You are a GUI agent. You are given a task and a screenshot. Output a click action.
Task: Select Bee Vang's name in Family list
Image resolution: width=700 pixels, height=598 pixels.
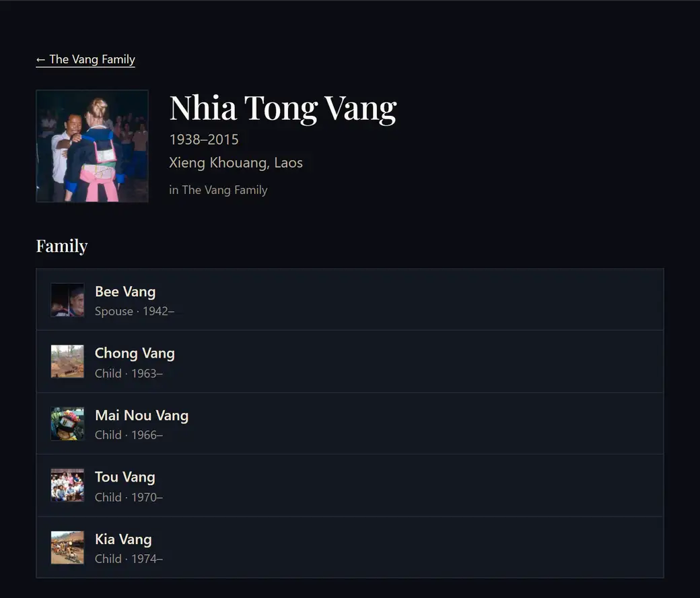125,292
